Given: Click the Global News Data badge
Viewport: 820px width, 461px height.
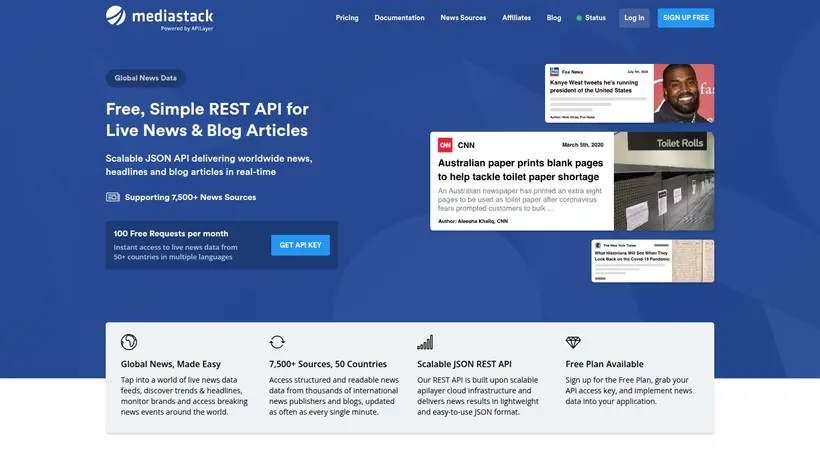Looking at the screenshot, I should click(145, 78).
